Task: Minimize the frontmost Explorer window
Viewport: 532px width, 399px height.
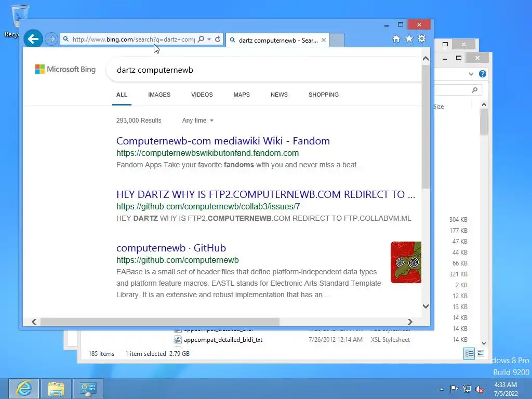Action: pos(445,58)
